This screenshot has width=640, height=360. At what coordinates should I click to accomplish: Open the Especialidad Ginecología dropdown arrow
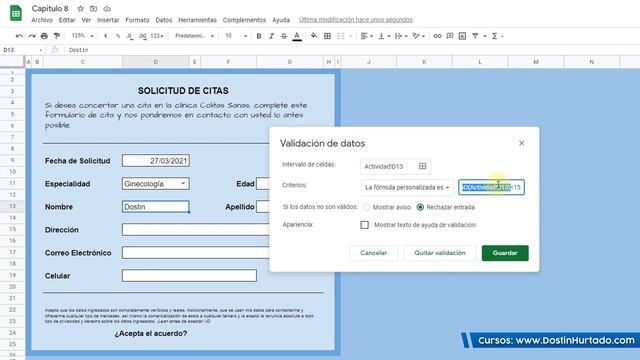(x=183, y=184)
